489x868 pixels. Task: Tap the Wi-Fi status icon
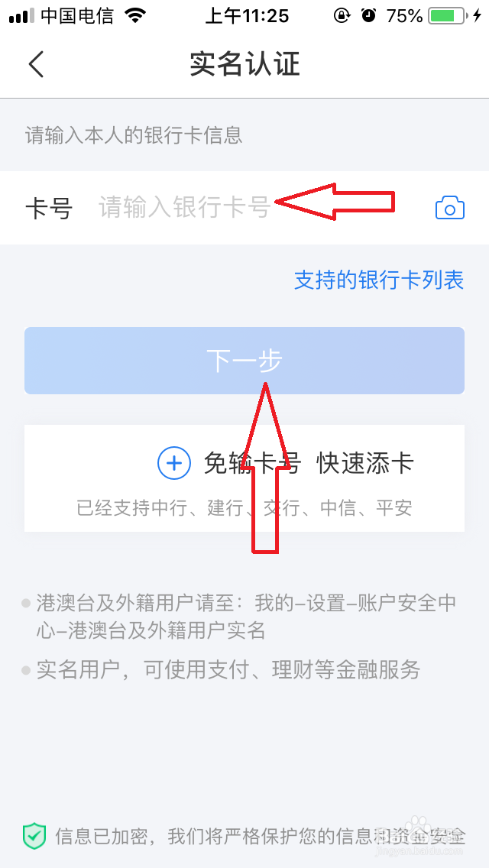click(135, 16)
